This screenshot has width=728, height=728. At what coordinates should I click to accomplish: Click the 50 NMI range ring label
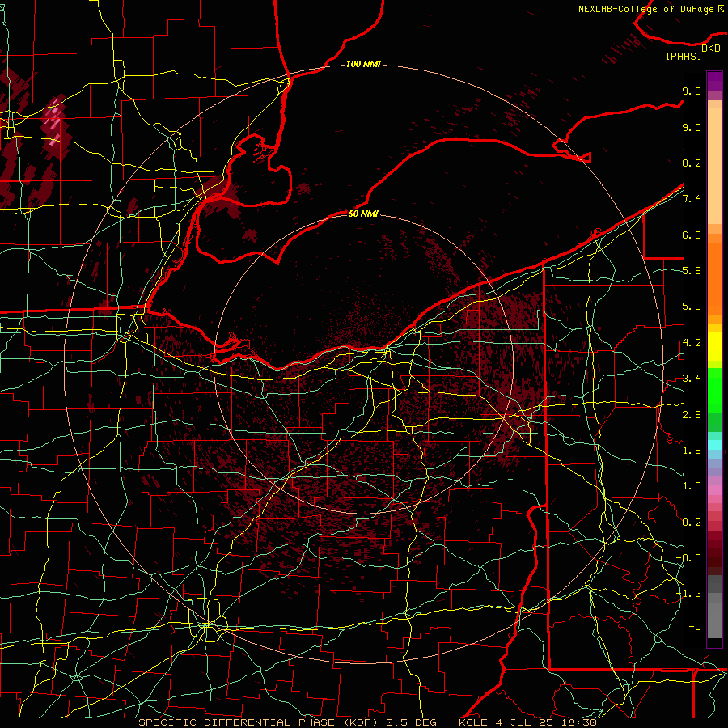tap(363, 214)
